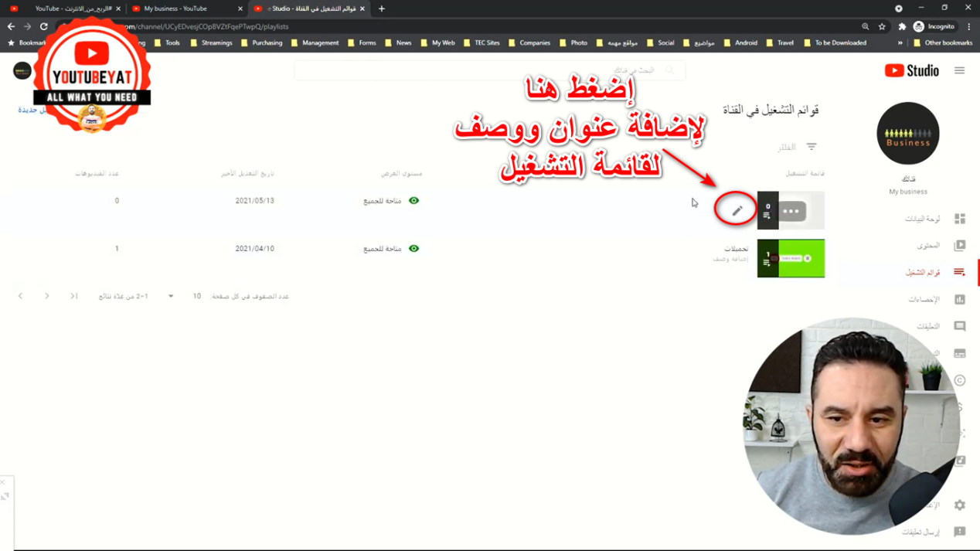This screenshot has width=980, height=551.
Task: Click the visibility eye of the second playlist
Action: 414,249
